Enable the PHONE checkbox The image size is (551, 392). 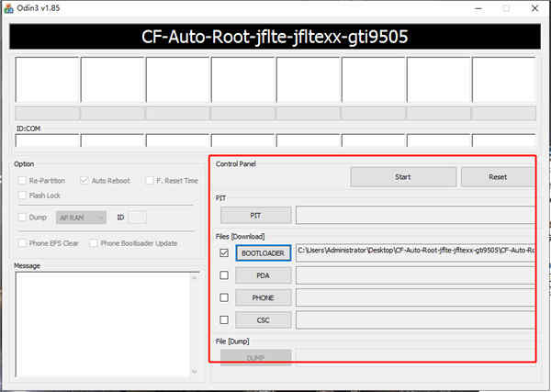point(224,297)
